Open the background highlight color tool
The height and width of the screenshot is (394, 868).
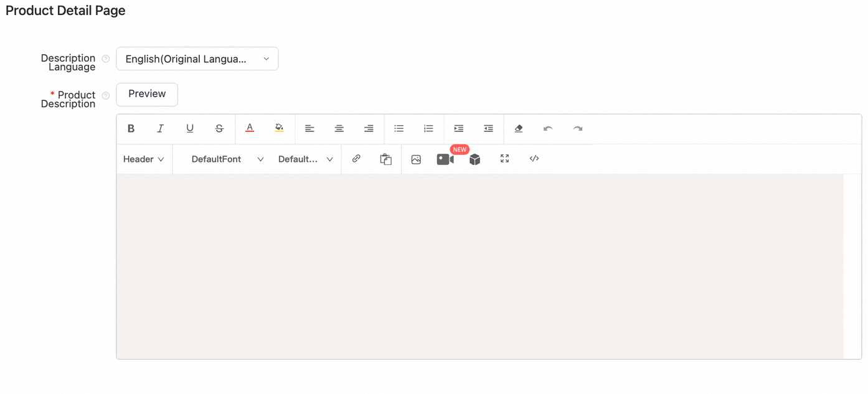(279, 129)
